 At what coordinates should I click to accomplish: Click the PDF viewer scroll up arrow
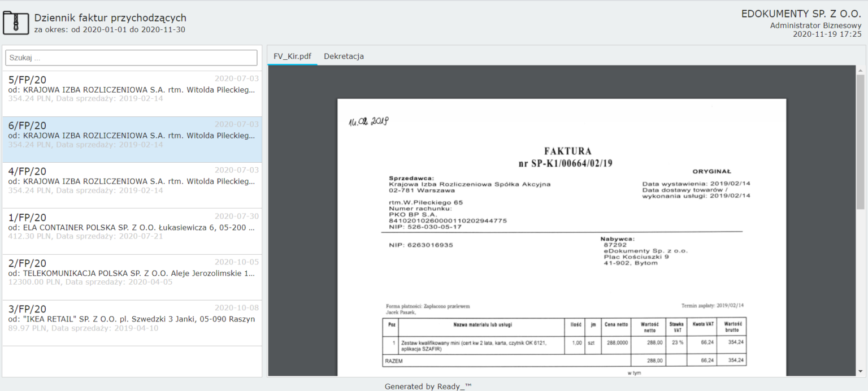tap(861, 71)
